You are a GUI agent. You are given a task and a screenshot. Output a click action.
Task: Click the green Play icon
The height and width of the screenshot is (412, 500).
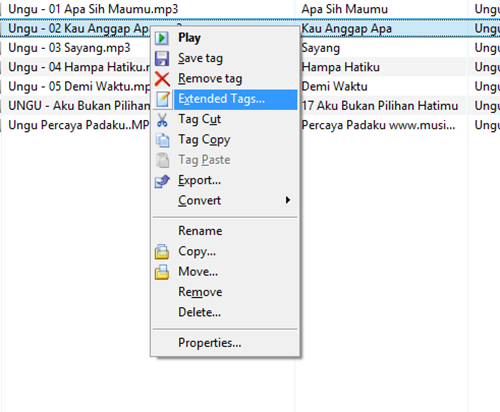coord(162,38)
